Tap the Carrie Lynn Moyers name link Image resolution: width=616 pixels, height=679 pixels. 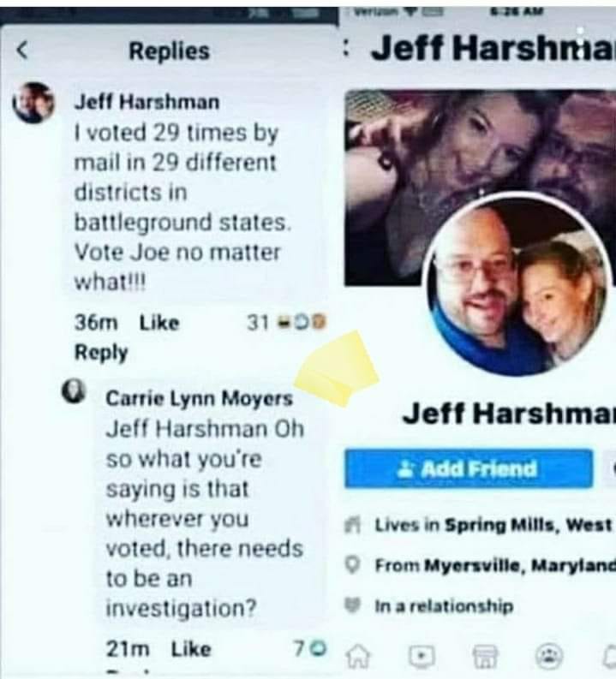tap(199, 398)
